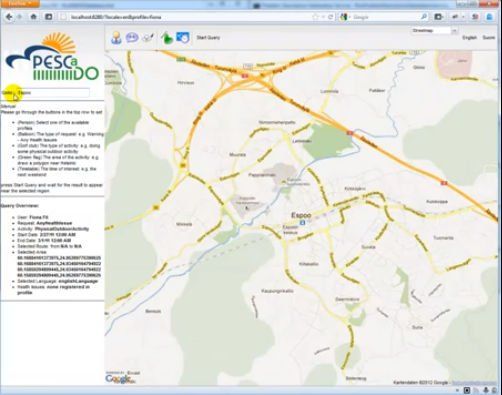The image size is (502, 395).
Task: Click the Espoo label on the map
Action: (301, 215)
